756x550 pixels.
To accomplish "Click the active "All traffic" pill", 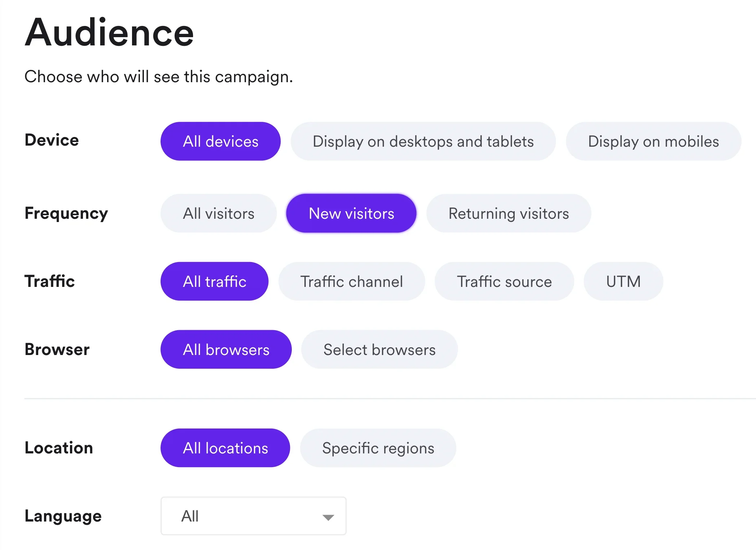I will click(214, 281).
